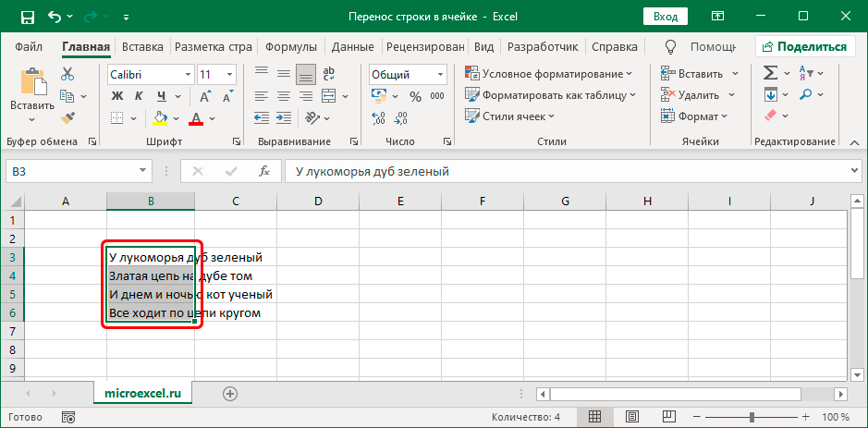Click the percent style icon
Screen dimensions: 868x428
coord(413,95)
